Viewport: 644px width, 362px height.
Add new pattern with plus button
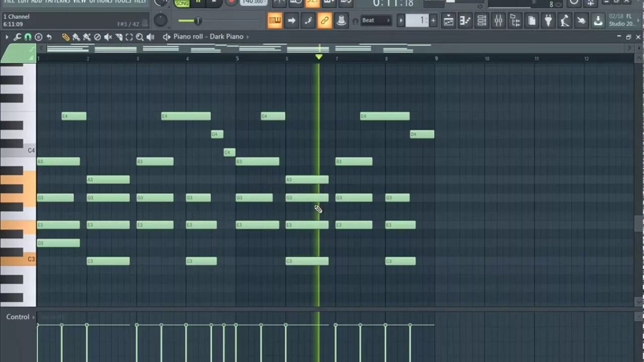[x=433, y=21]
